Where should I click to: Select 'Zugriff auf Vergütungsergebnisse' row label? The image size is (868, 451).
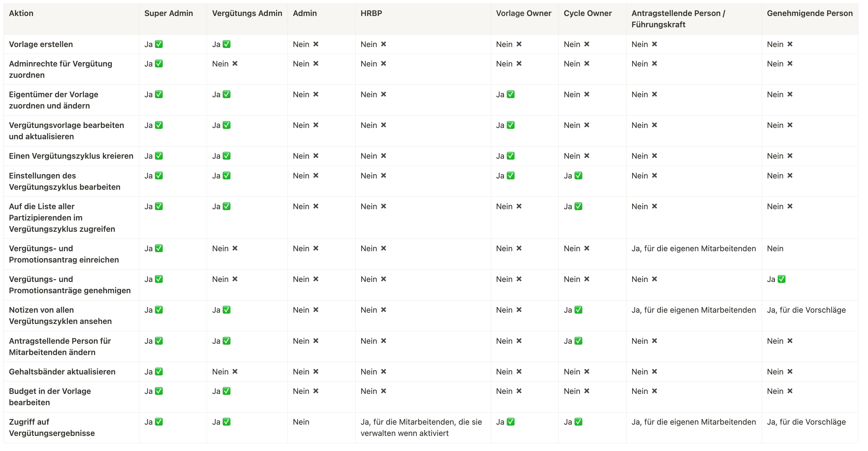(x=52, y=427)
